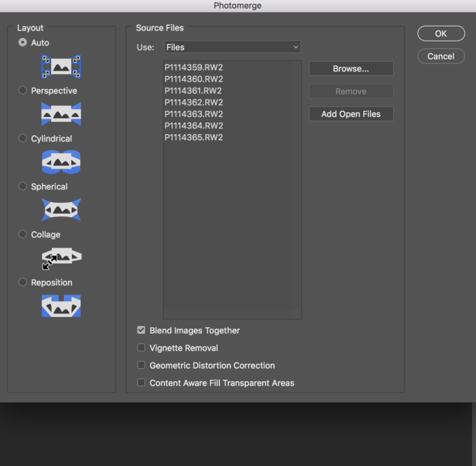The image size is (476, 466).
Task: Click OK to run Photomerge
Action: 441,33
